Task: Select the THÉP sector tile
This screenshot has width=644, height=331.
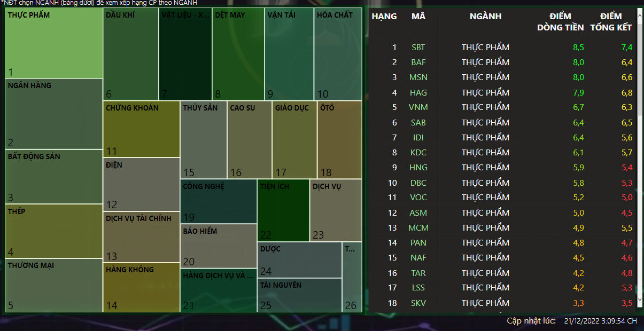Action: pyautogui.click(x=54, y=231)
